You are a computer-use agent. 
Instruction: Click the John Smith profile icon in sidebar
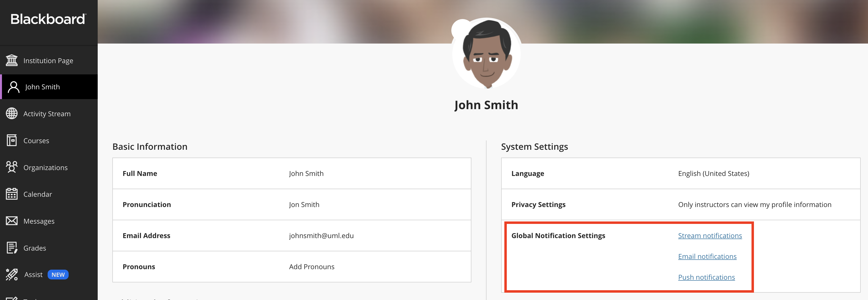tap(13, 87)
